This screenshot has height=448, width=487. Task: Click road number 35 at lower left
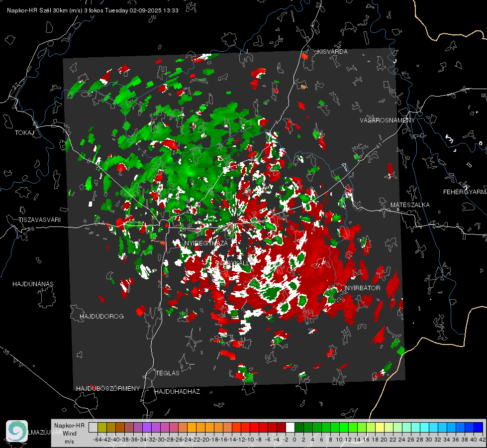coord(6,351)
